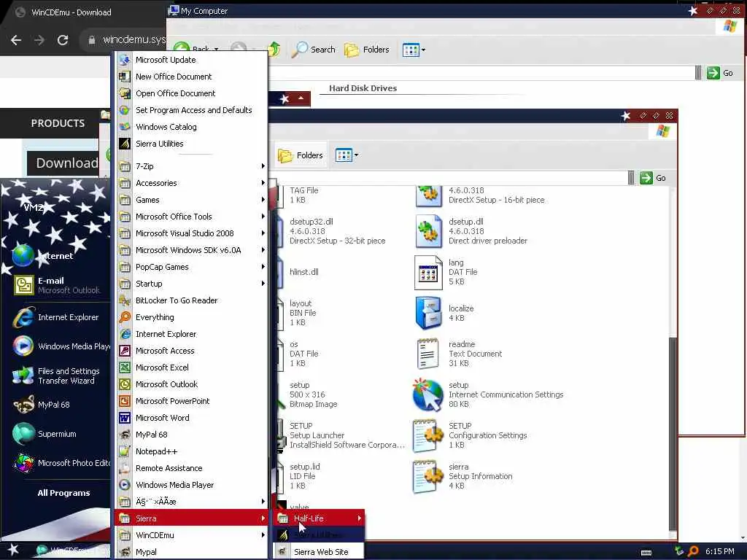The image size is (747, 560).
Task: Open BitLocker To Go Reader
Action: click(177, 300)
